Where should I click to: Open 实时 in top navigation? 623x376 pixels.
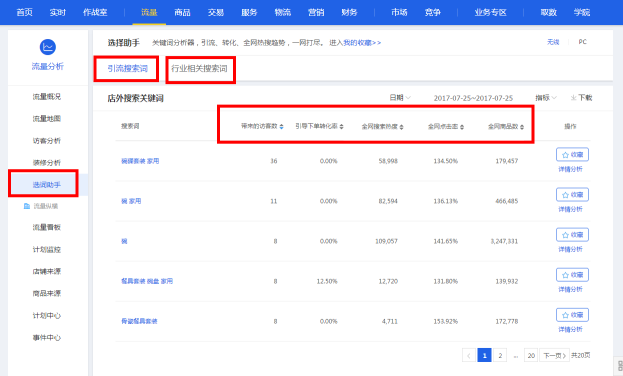58,12
